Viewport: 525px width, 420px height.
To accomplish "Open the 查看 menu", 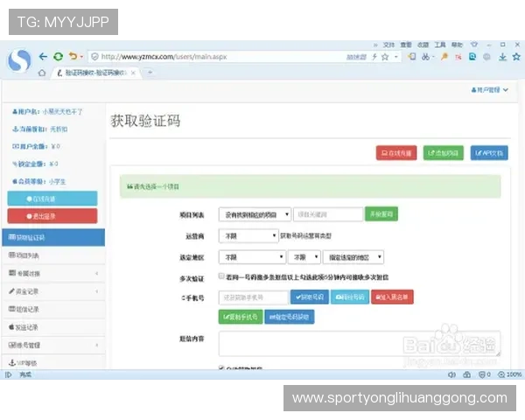I will pos(406,45).
